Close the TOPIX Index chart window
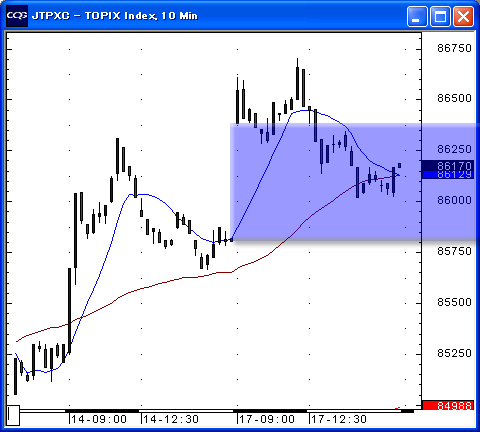This screenshot has height=432, width=480. (463, 16)
